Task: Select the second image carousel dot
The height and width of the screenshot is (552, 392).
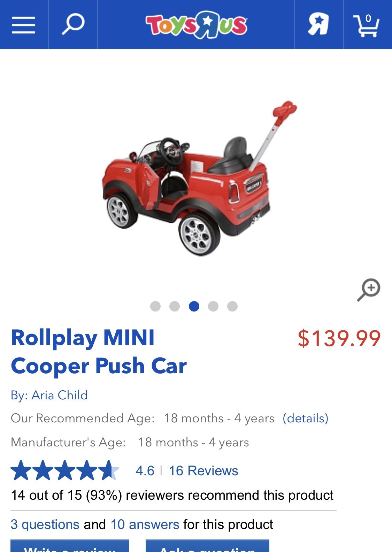Action: coord(175,306)
